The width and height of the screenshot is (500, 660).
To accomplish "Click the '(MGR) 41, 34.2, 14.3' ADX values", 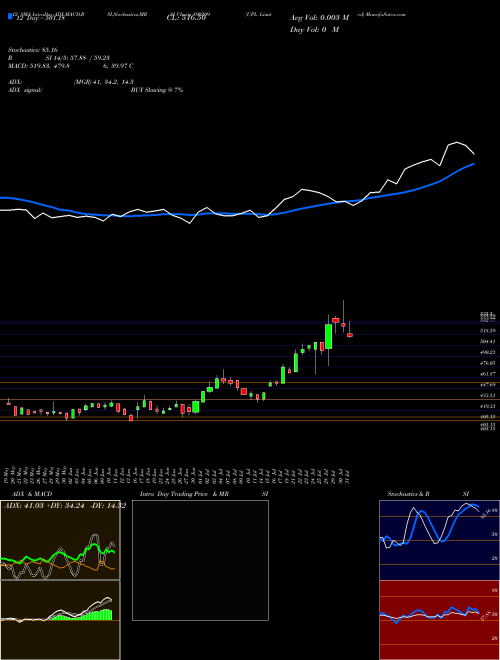I will (x=104, y=82).
